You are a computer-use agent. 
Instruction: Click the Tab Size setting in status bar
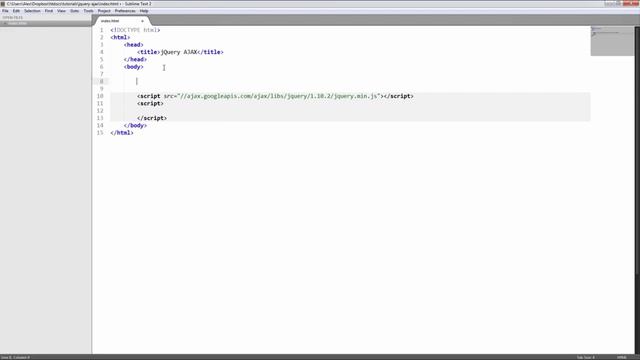point(586,358)
